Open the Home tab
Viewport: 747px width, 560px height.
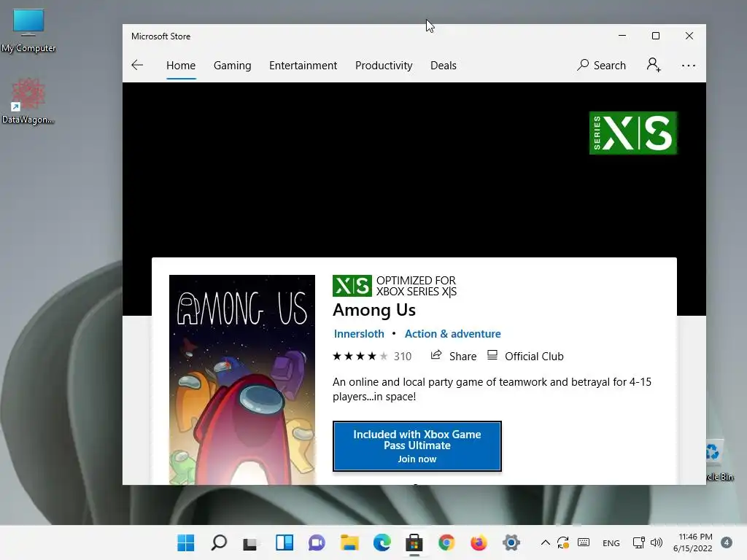[x=181, y=65]
